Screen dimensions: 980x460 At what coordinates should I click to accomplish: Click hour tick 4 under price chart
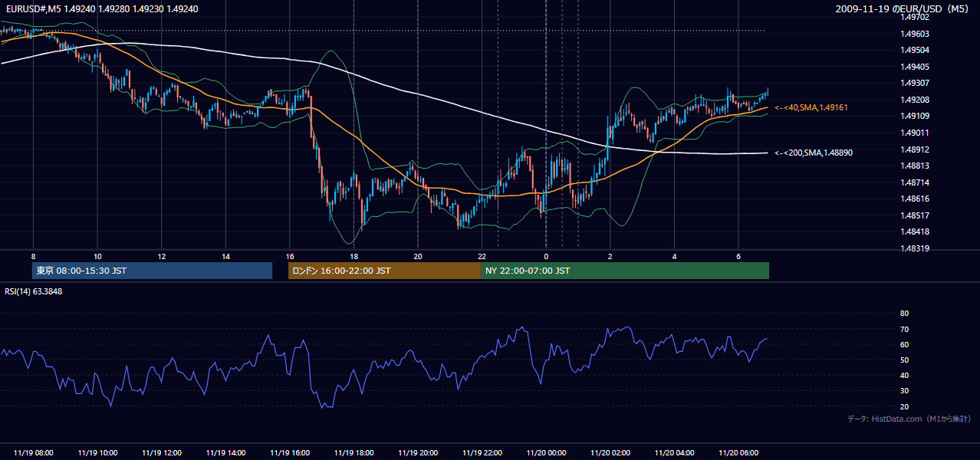[675, 256]
